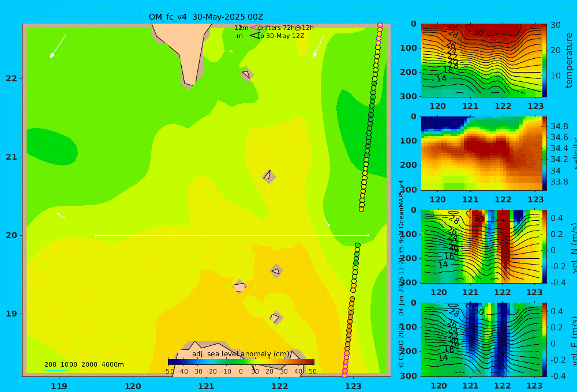Image resolution: width=577 pixels, height=392 pixels.
Task: Click the title 'OM_fc_v4 30-May-2025 00Z'
Action: pos(206,17)
